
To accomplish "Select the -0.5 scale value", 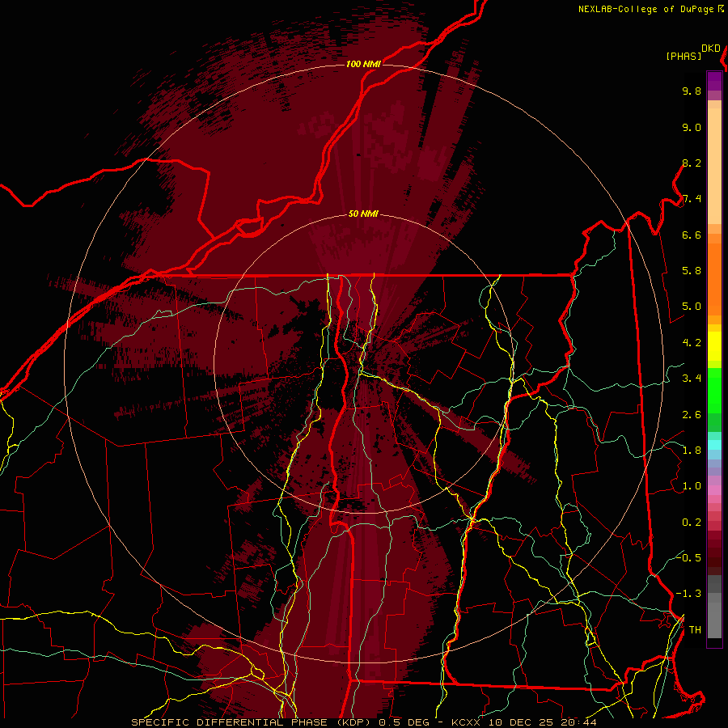I will (689, 558).
